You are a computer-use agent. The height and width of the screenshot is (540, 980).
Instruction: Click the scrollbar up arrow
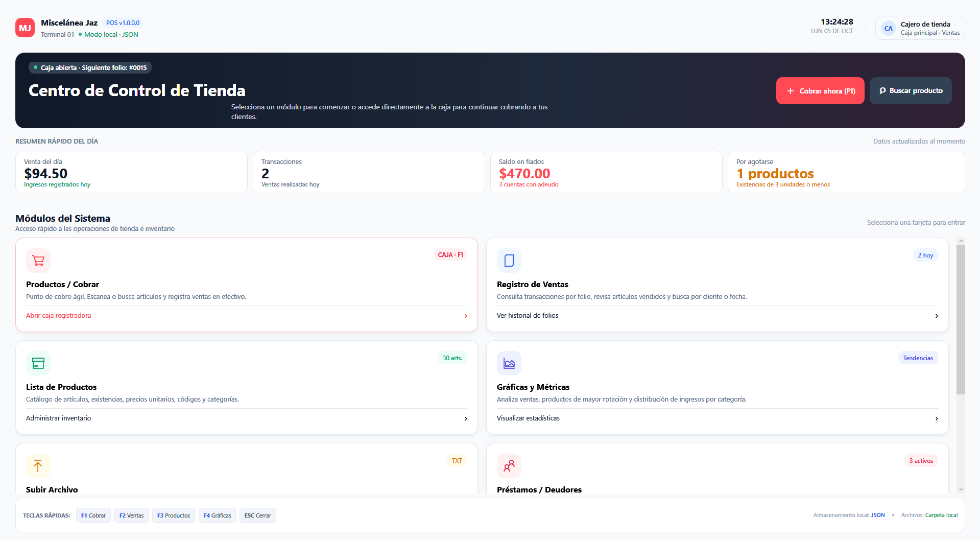[961, 241]
